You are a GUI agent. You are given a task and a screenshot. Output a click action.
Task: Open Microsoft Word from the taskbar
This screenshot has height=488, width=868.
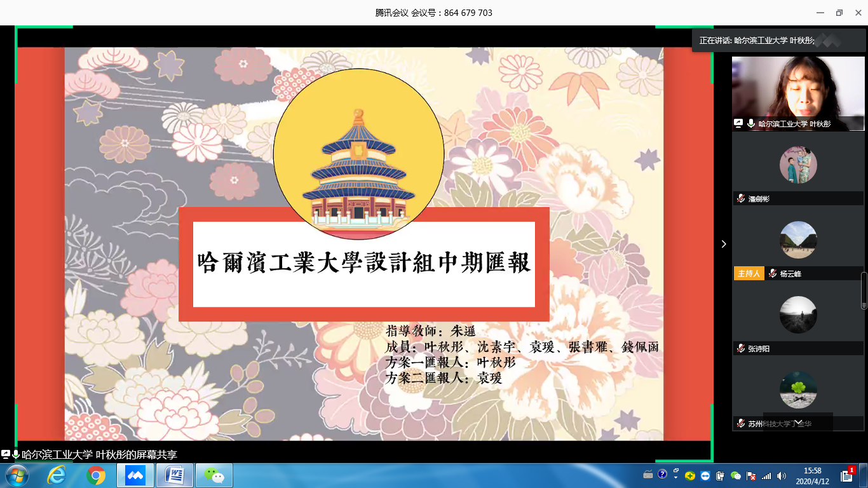[175, 475]
